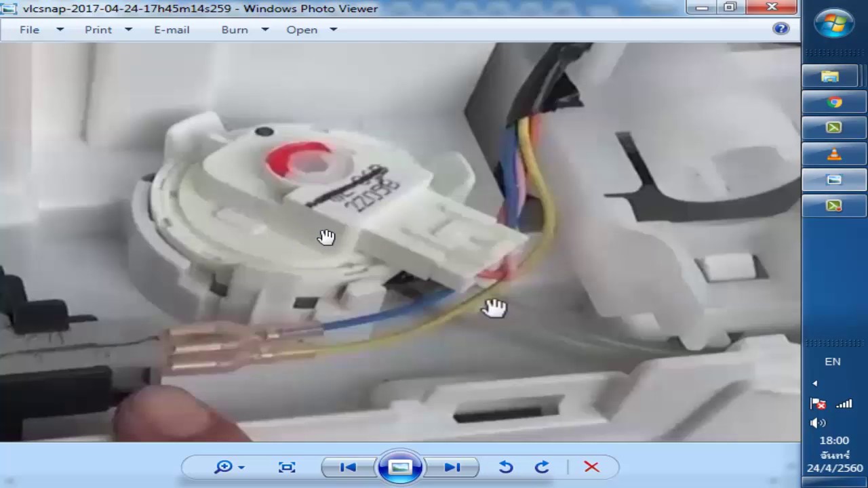Click the E-mail menu item
868x488 pixels.
point(172,30)
